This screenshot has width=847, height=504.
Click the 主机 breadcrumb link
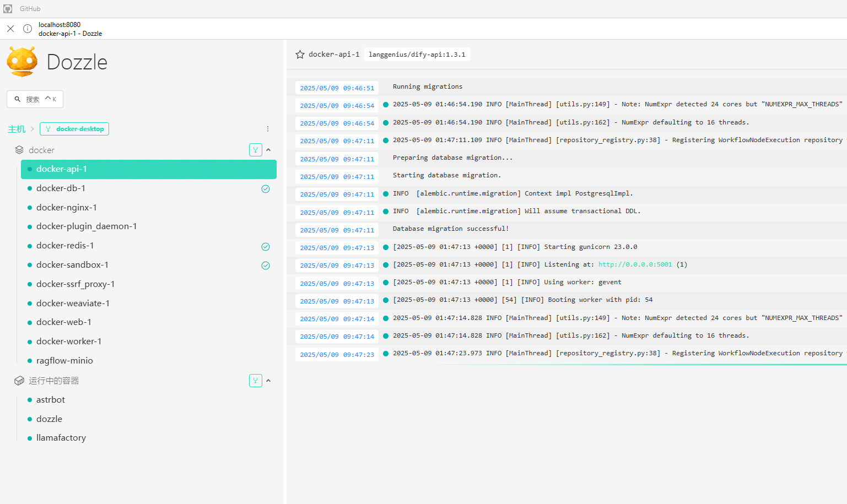coord(16,129)
